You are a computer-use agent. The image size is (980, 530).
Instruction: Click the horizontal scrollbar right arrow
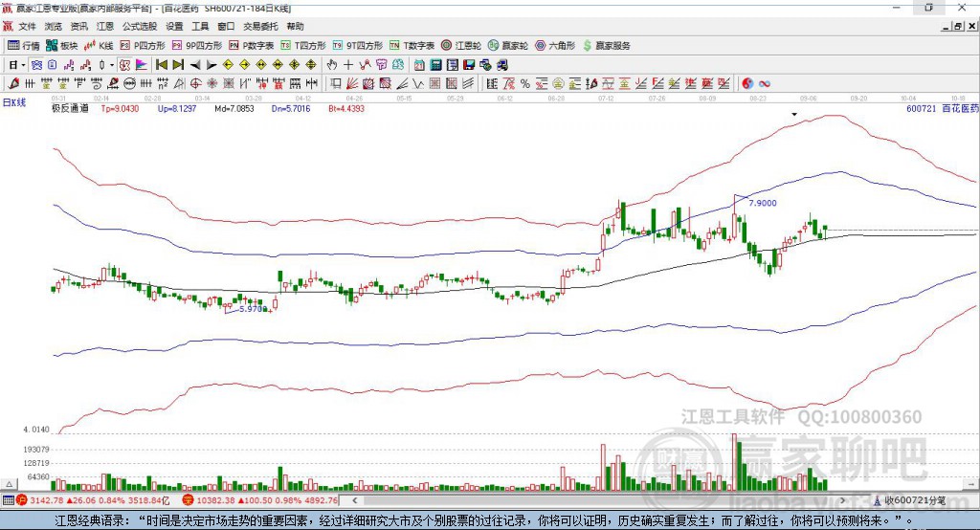(x=842, y=500)
